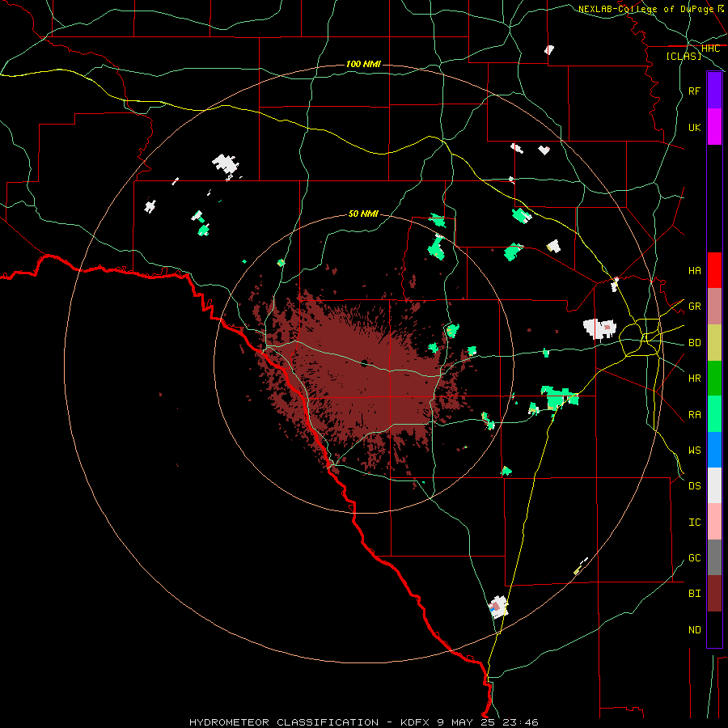This screenshot has width=728, height=728.
Task: Click the WS legend label
Action: click(x=694, y=450)
